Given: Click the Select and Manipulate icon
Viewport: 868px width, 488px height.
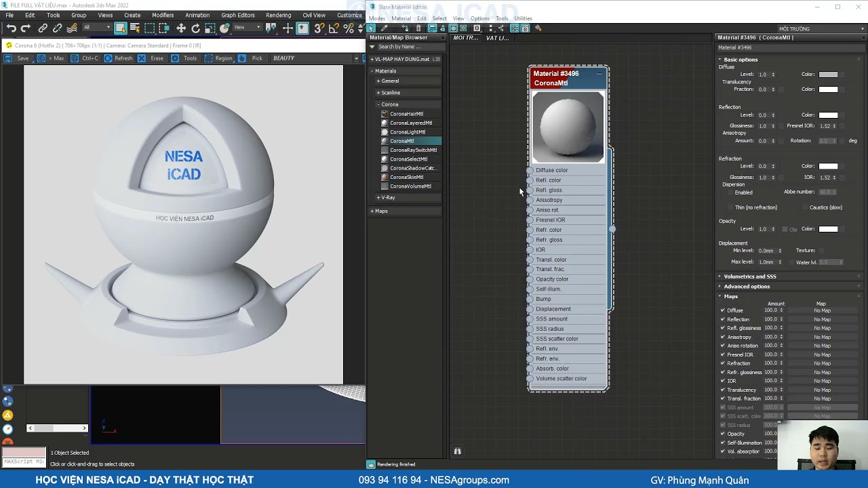Looking at the screenshot, I should click(x=288, y=28).
